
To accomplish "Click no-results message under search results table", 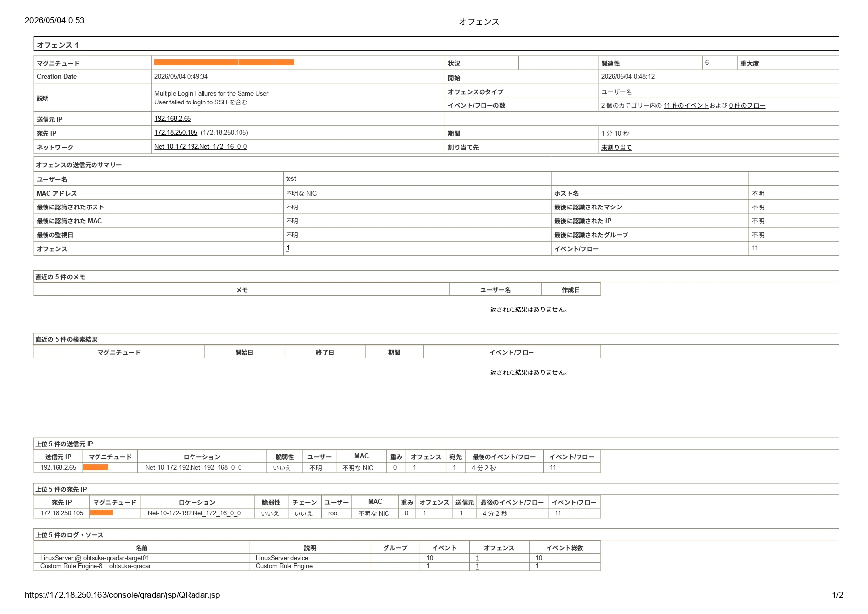I will coord(529,373).
